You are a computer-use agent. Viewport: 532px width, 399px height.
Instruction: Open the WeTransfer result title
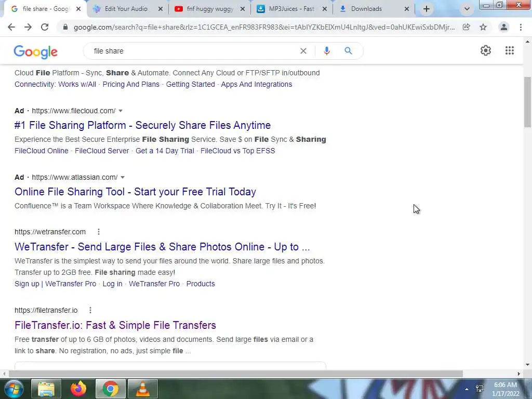pos(162,247)
